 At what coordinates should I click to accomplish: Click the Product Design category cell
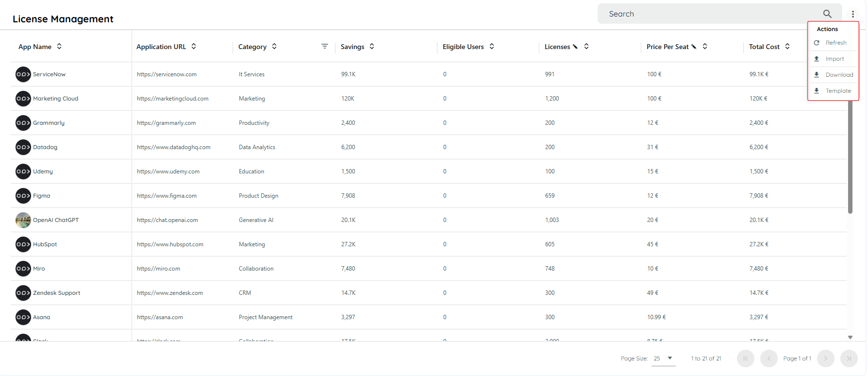tap(258, 196)
